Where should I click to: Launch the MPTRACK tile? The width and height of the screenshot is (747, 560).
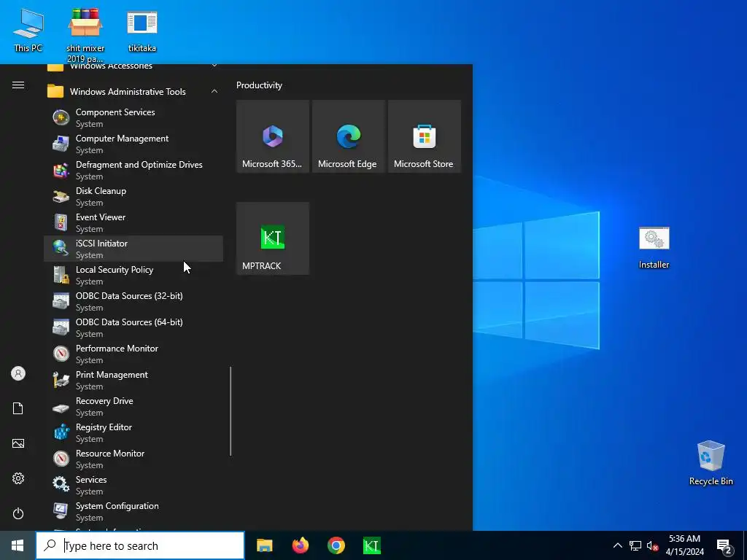point(273,238)
